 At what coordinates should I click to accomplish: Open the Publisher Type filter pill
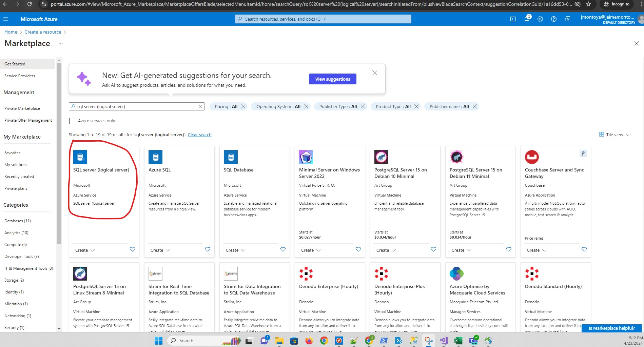point(338,106)
